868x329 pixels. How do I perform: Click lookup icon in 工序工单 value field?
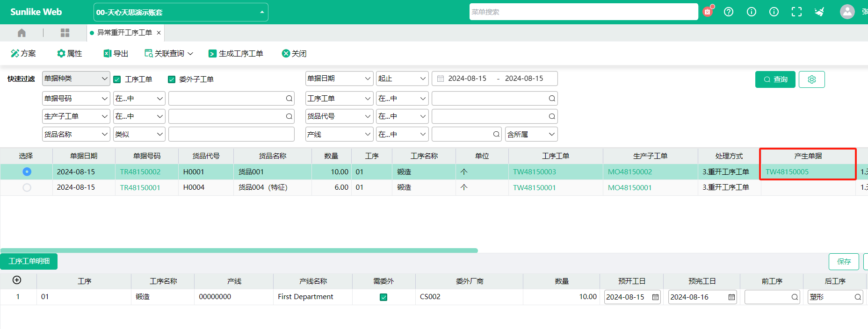[x=552, y=99]
